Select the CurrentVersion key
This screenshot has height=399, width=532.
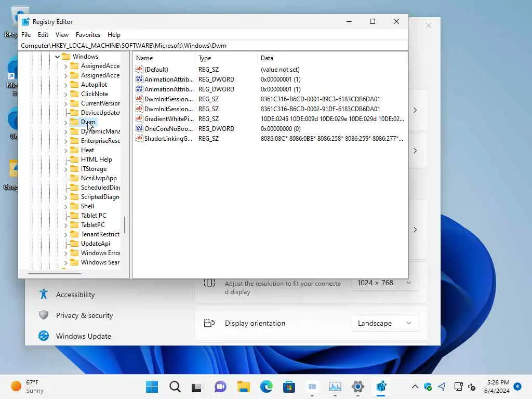[100, 103]
